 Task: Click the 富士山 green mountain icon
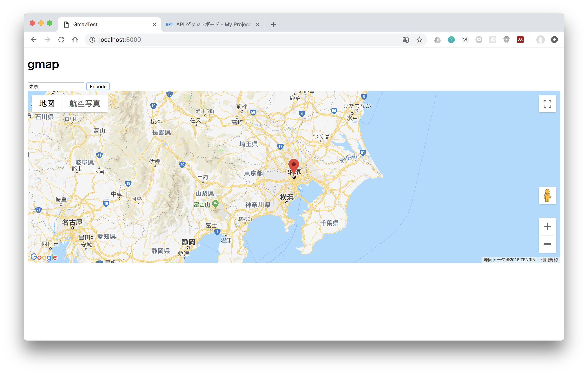pos(215,204)
